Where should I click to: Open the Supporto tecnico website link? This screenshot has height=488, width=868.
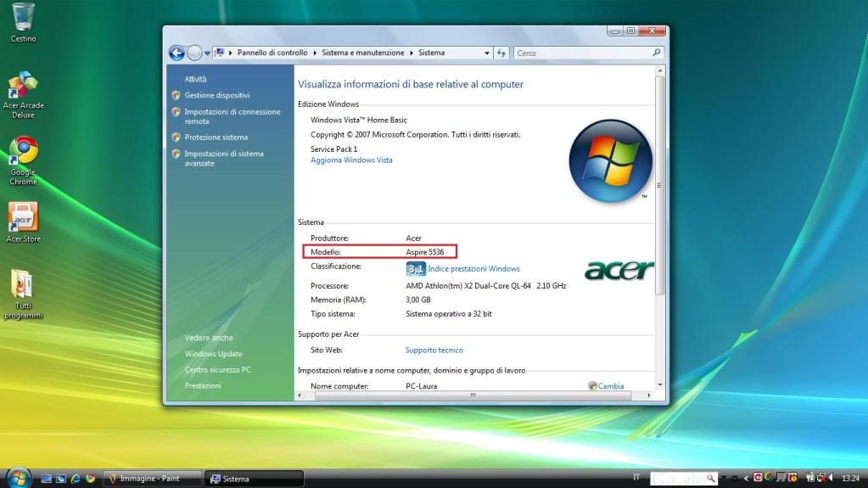click(x=434, y=350)
